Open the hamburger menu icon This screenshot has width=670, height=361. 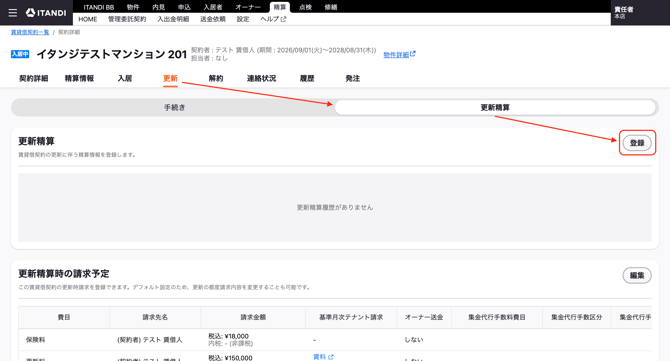point(13,13)
